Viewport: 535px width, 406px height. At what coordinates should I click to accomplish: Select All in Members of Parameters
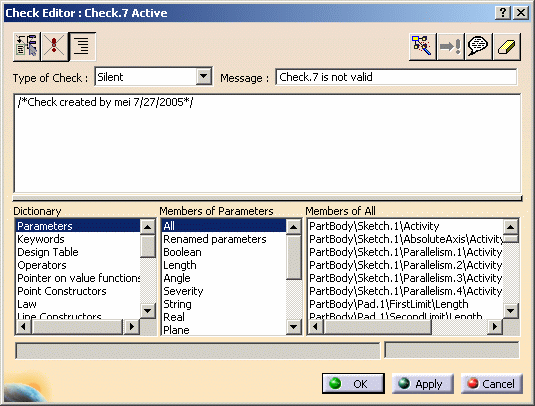click(224, 226)
